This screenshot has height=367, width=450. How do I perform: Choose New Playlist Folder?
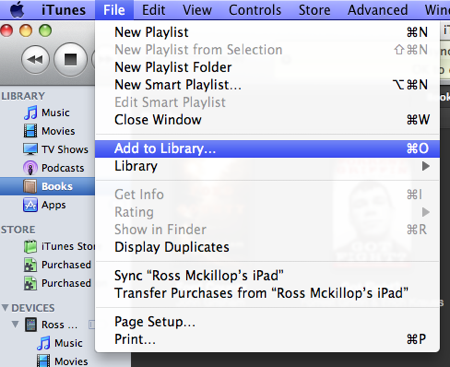(267, 67)
